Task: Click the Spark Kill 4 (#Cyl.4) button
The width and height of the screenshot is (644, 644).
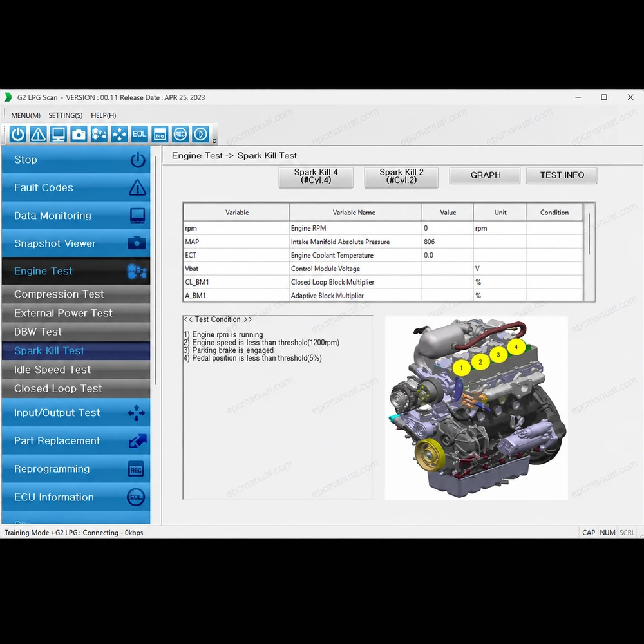Action: pyautogui.click(x=316, y=176)
